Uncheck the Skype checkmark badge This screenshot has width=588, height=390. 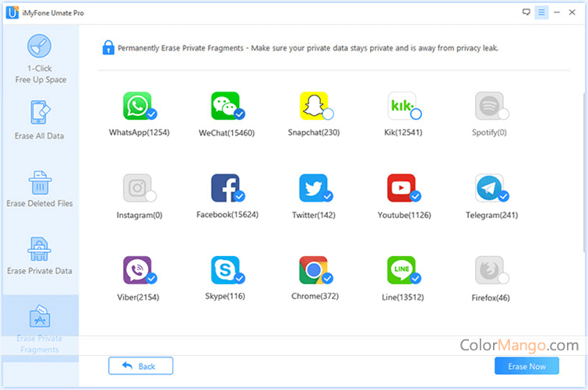240,278
